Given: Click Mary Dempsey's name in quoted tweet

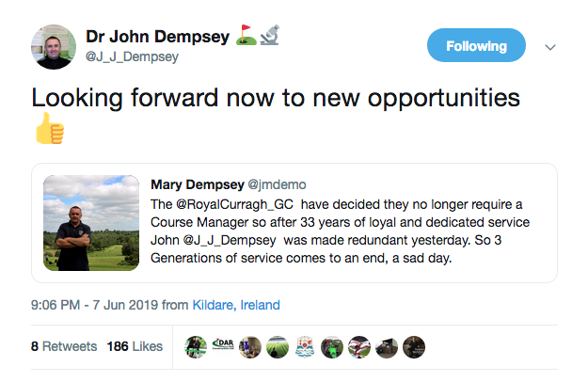Looking at the screenshot, I should (197, 184).
